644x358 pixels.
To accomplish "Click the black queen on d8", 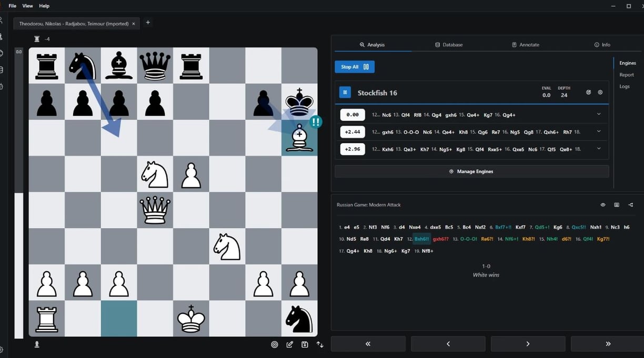I will pyautogui.click(x=155, y=66).
